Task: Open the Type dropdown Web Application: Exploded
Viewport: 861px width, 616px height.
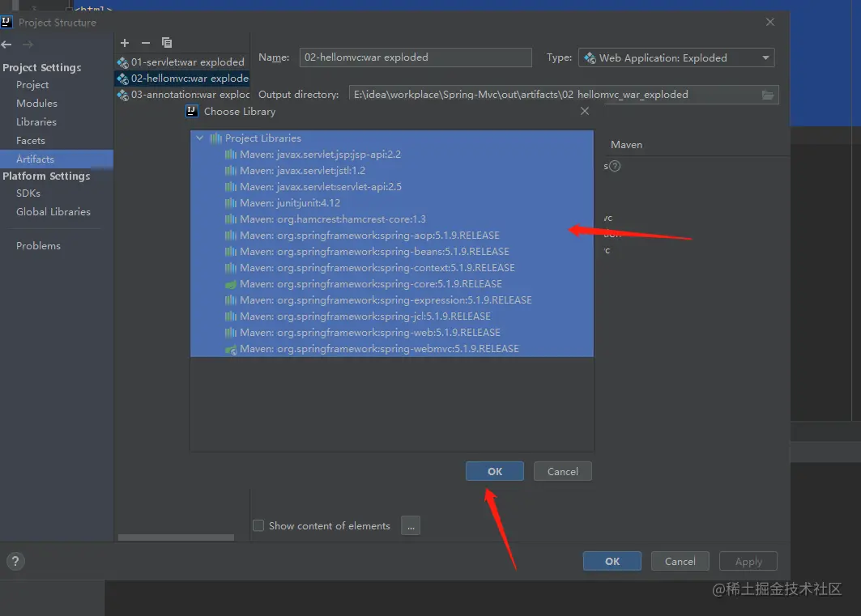Action: (x=676, y=57)
